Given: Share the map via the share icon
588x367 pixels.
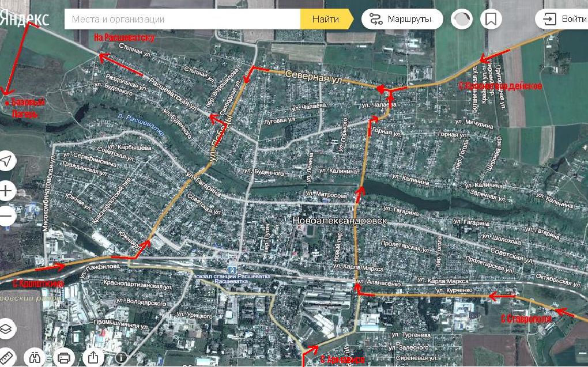Looking at the screenshot, I should click(x=94, y=357).
